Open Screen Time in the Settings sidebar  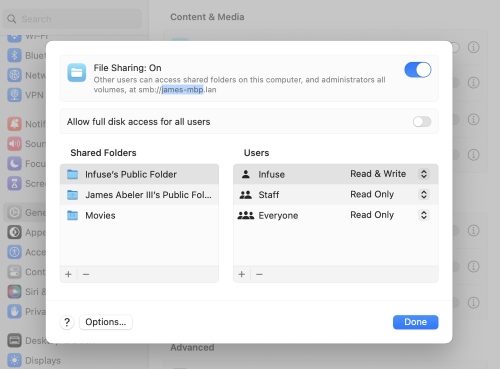(x=27, y=183)
